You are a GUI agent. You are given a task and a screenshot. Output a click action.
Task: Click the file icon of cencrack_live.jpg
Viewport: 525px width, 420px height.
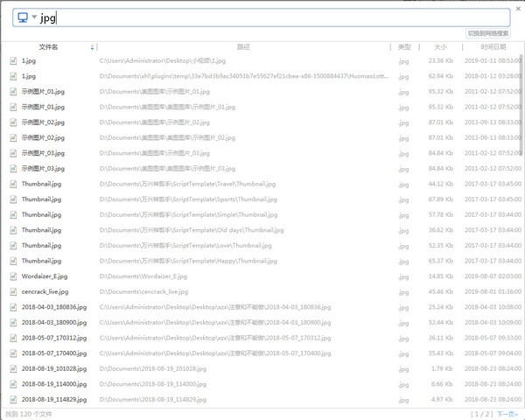click(x=13, y=291)
